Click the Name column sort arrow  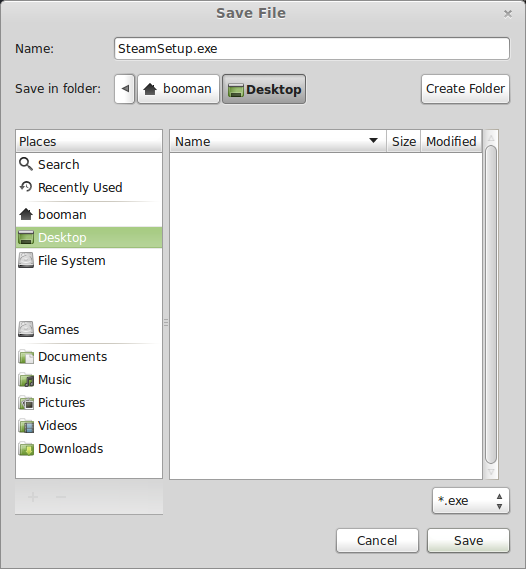click(x=373, y=140)
